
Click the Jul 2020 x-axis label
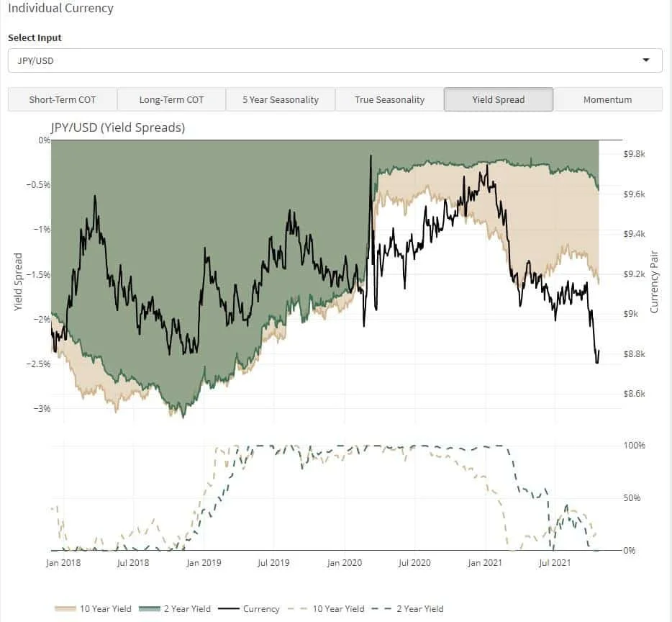pyautogui.click(x=414, y=563)
